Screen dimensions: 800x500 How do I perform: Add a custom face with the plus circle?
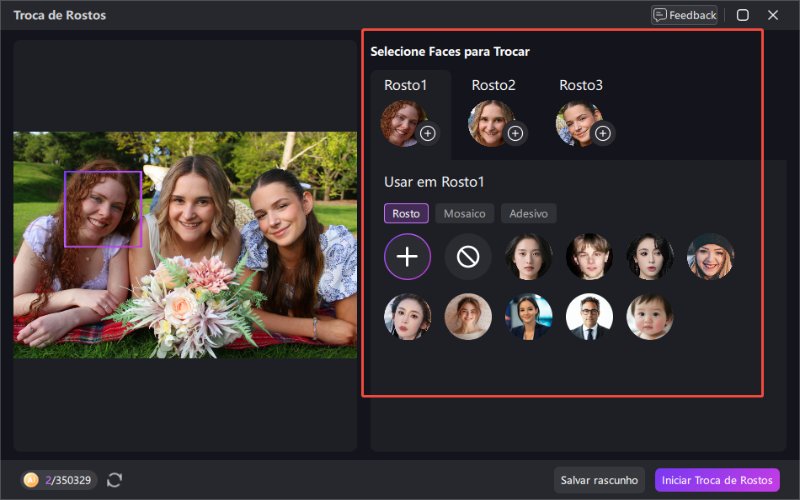click(407, 257)
